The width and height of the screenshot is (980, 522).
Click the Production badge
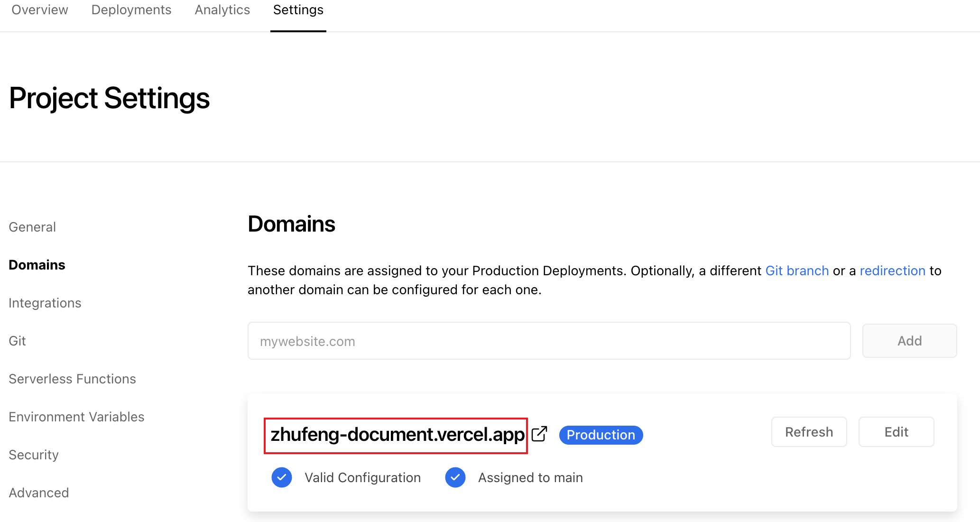[x=601, y=435]
